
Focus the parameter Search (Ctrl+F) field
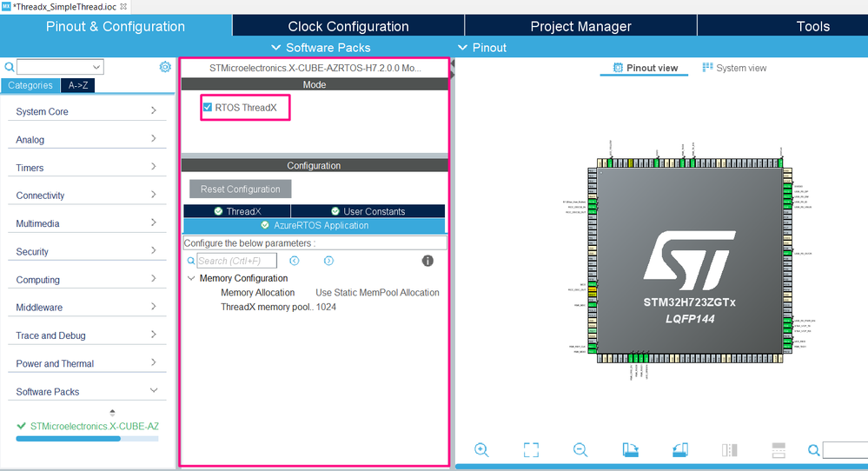coord(237,261)
